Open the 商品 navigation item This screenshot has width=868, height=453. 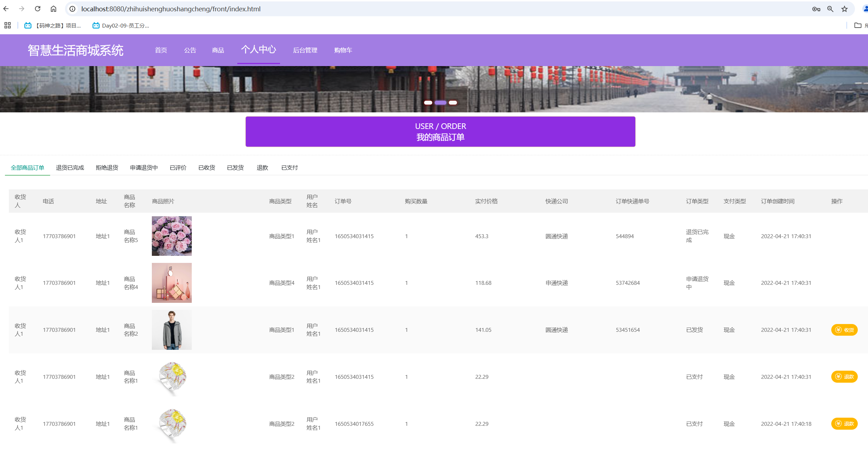click(218, 50)
